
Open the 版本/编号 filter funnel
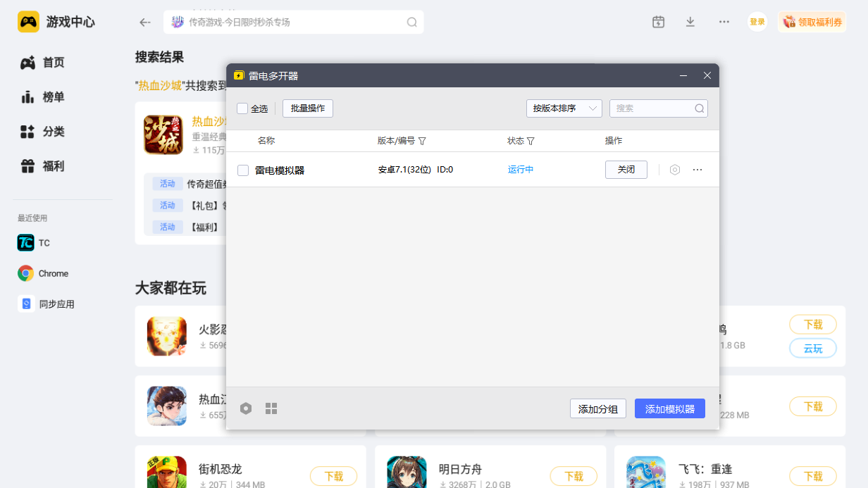click(422, 141)
